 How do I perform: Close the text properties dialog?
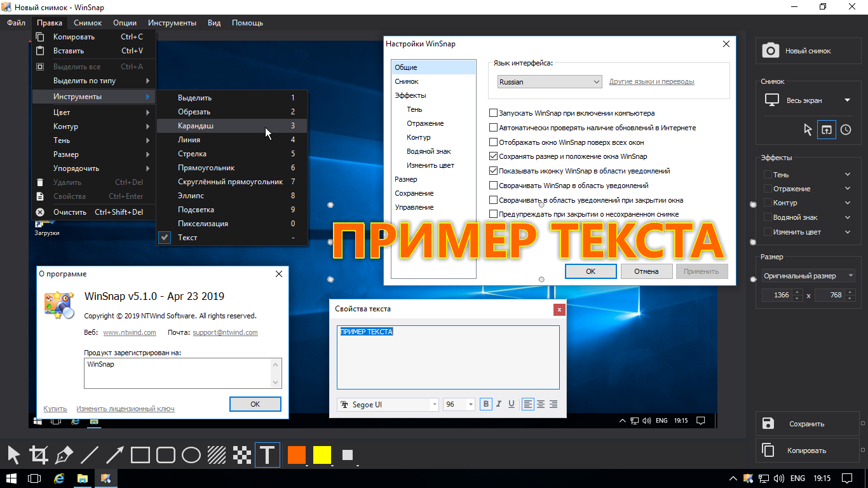click(559, 309)
